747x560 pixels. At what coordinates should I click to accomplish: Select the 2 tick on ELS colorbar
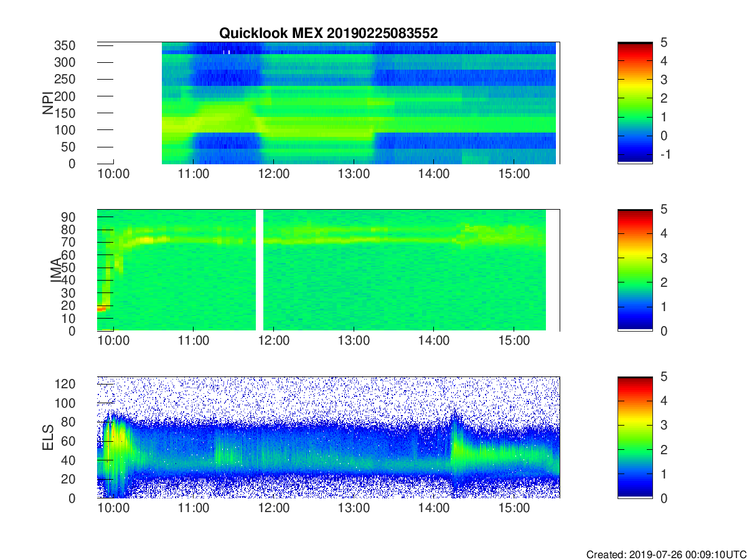tap(662, 449)
